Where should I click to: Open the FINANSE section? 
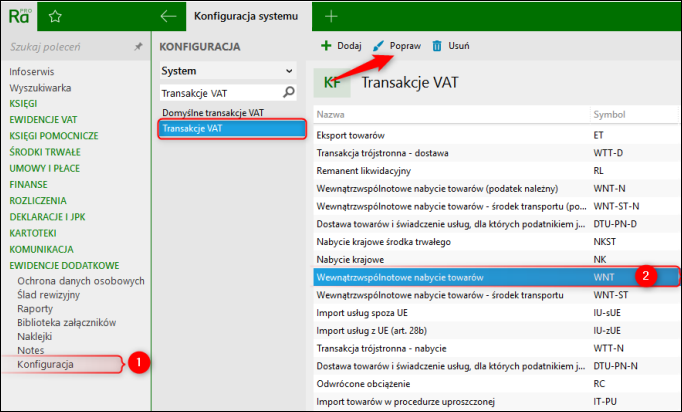[x=28, y=184]
